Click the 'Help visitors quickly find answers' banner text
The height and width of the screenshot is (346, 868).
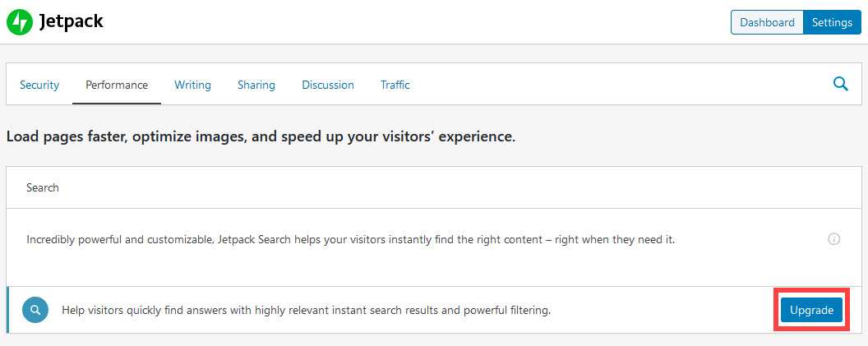(x=306, y=311)
